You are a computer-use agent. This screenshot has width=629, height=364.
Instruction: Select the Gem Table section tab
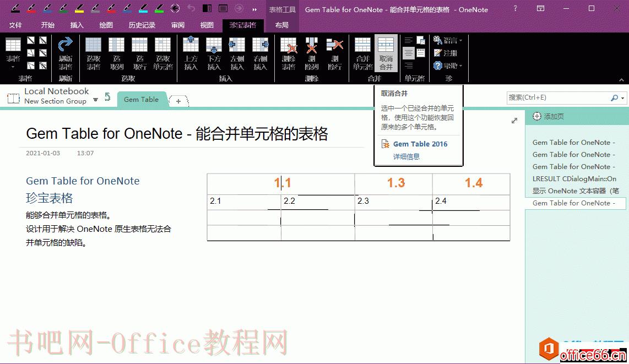[141, 100]
